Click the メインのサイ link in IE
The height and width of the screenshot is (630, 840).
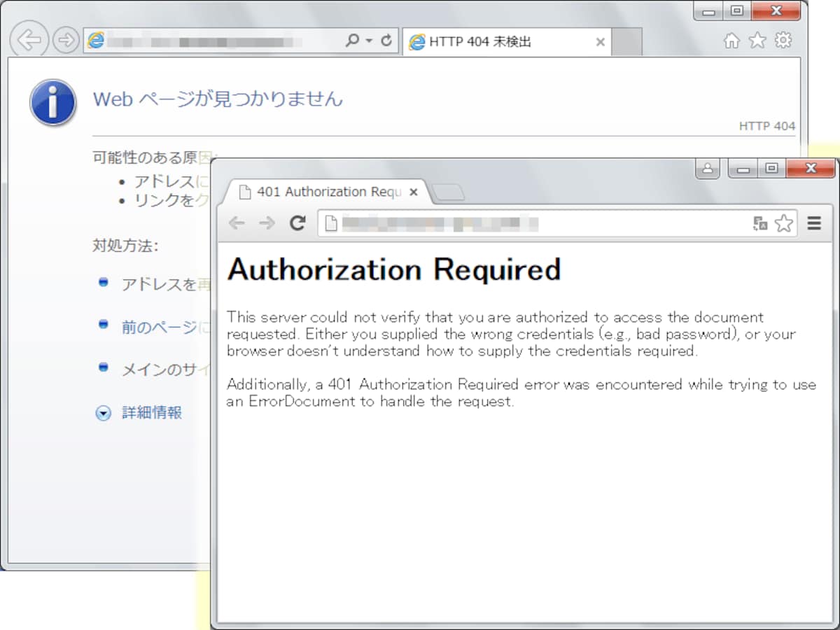click(166, 370)
